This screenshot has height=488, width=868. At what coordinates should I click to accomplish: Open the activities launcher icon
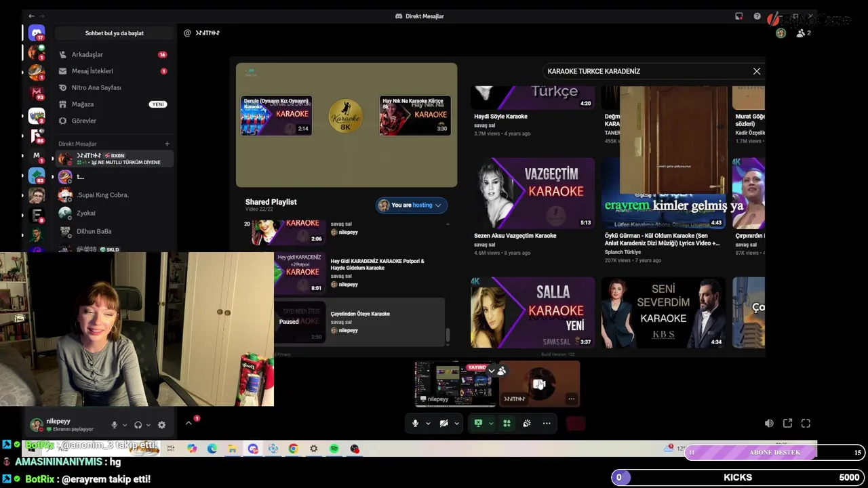507,424
